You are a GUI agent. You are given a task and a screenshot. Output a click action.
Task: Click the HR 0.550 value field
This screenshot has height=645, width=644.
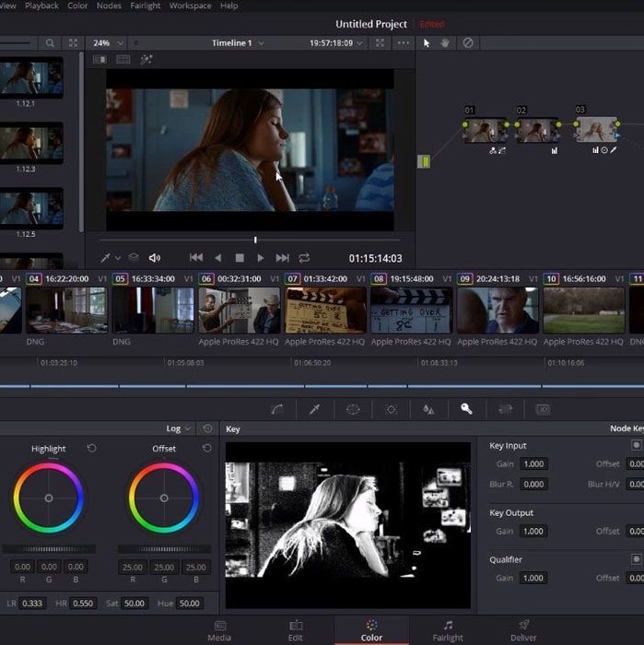pyautogui.click(x=83, y=603)
